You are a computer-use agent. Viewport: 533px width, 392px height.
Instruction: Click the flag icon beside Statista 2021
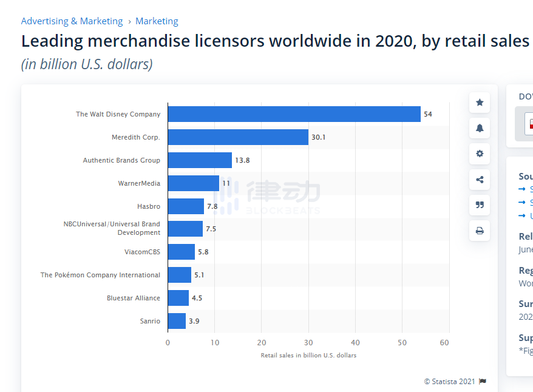[x=483, y=382]
